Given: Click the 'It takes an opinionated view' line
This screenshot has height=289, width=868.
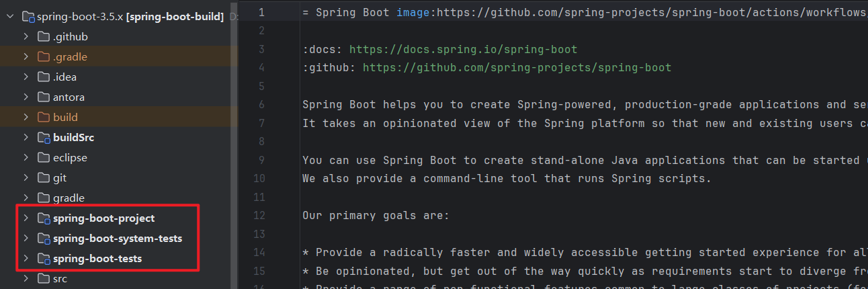Looking at the screenshot, I should tap(584, 123).
